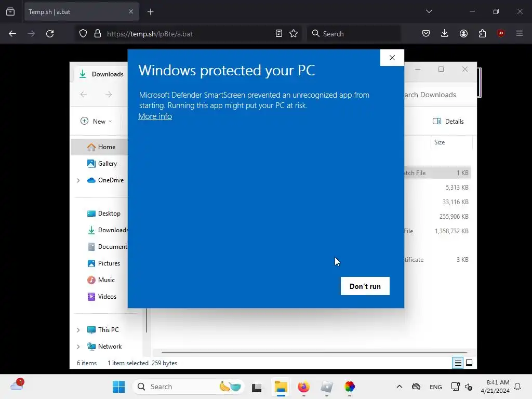Bookmark this page with the star

click(x=294, y=34)
